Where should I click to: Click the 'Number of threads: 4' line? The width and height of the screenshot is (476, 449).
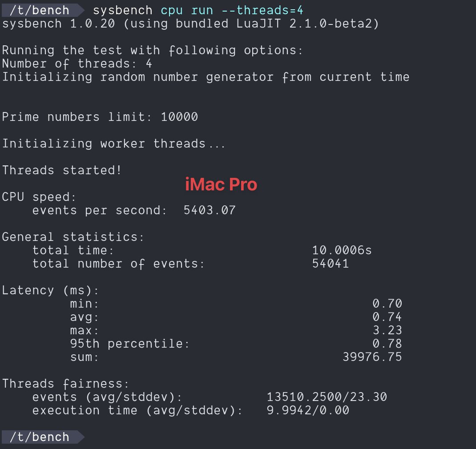click(77, 64)
